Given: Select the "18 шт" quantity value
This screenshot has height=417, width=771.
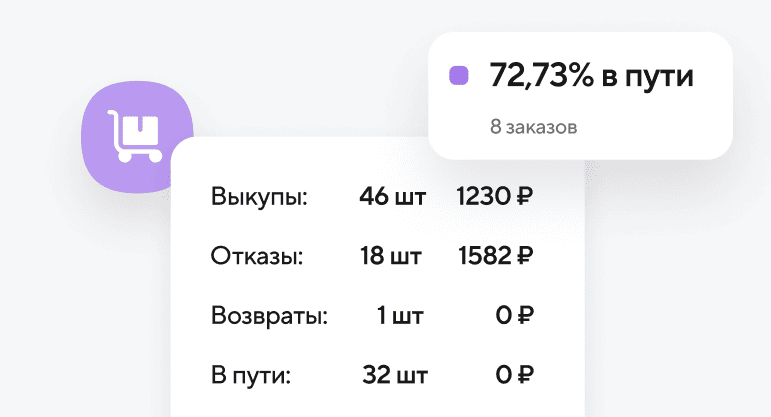Looking at the screenshot, I should pyautogui.click(x=391, y=256).
